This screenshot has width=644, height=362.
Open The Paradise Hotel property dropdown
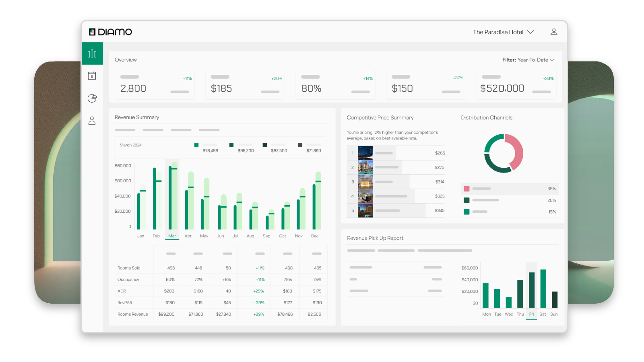coord(498,32)
